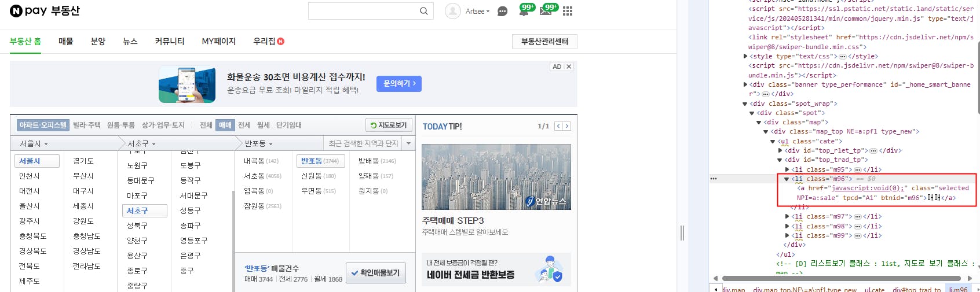
Task: Select 송파구 in district list
Action: [190, 226]
